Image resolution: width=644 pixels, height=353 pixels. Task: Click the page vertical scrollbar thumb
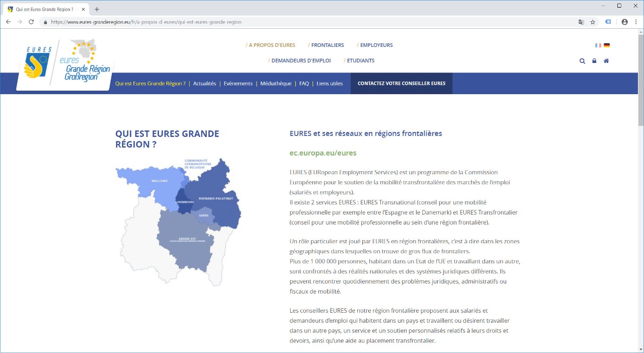640,80
